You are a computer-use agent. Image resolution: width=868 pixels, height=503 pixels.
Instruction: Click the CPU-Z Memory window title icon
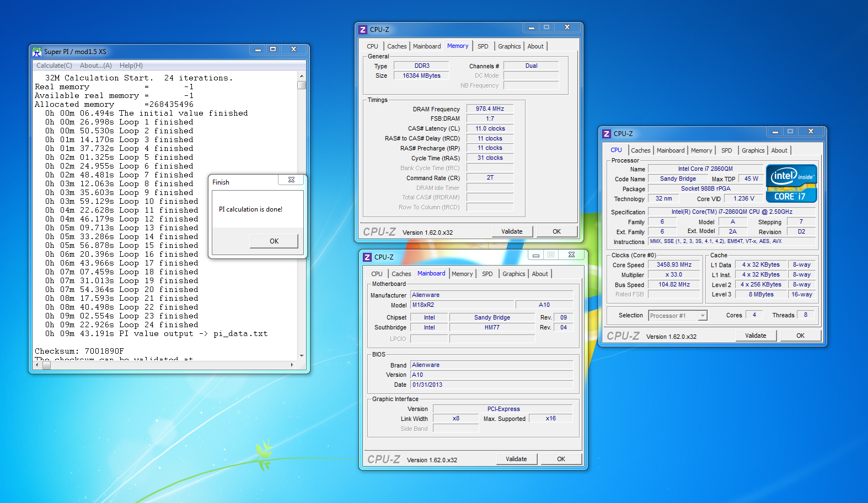tap(363, 30)
